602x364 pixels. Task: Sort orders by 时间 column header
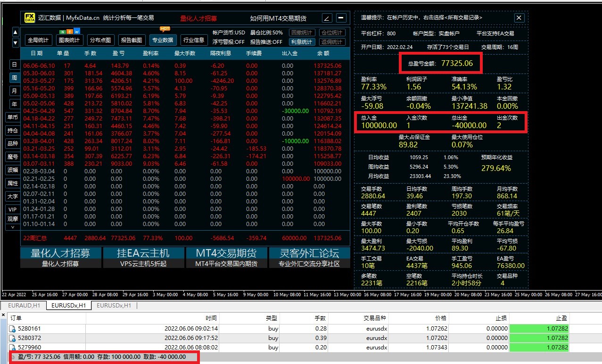pos(153,318)
